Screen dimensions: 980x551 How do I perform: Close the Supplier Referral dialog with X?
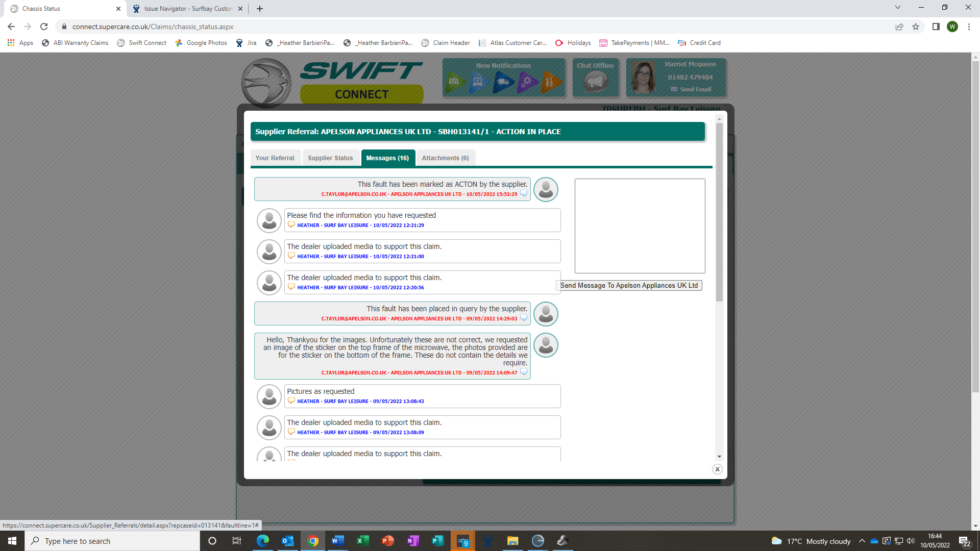point(717,469)
